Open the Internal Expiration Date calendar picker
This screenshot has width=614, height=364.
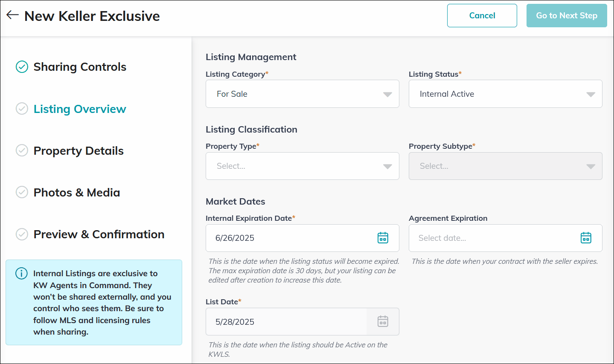(383, 238)
